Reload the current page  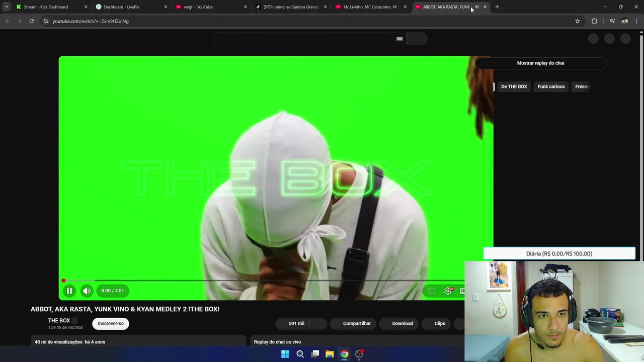31,21
